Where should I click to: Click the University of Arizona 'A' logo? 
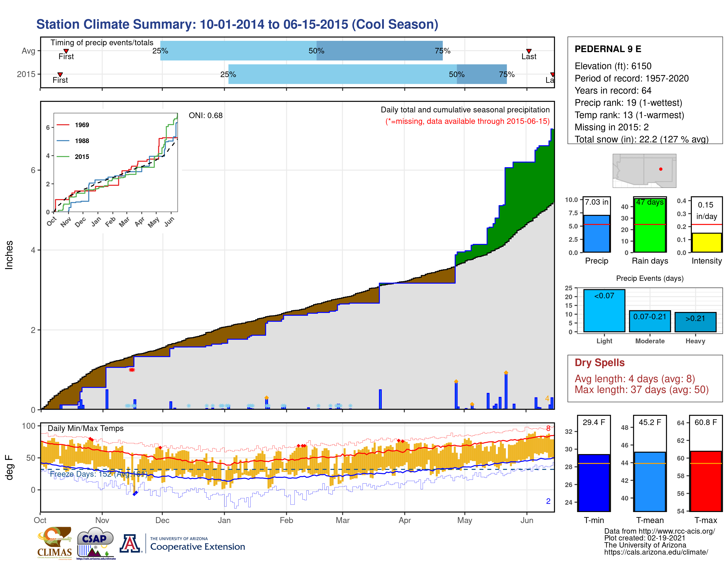[130, 544]
